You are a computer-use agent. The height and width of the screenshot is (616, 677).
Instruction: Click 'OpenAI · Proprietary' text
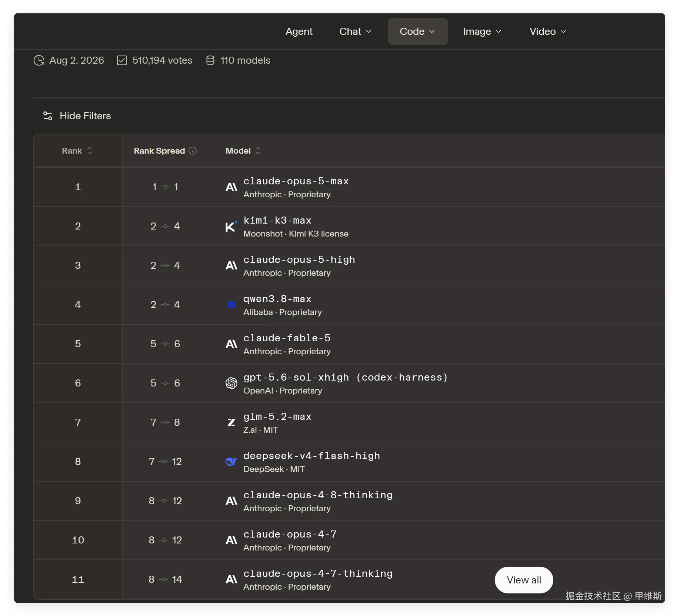[x=283, y=391]
